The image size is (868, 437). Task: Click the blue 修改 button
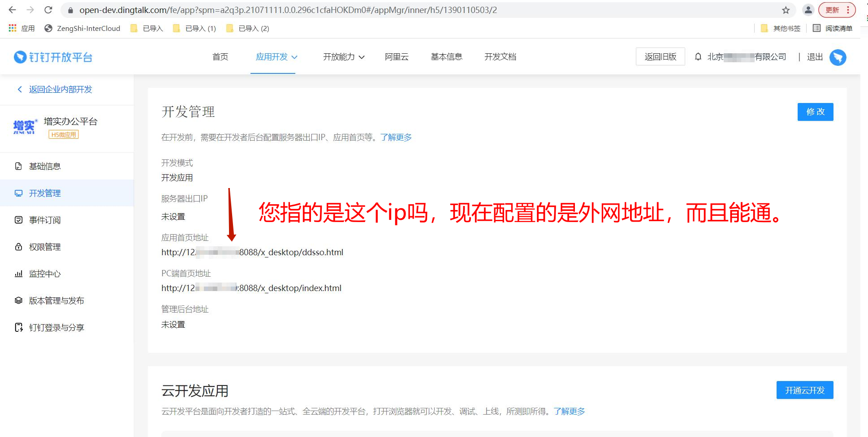815,112
